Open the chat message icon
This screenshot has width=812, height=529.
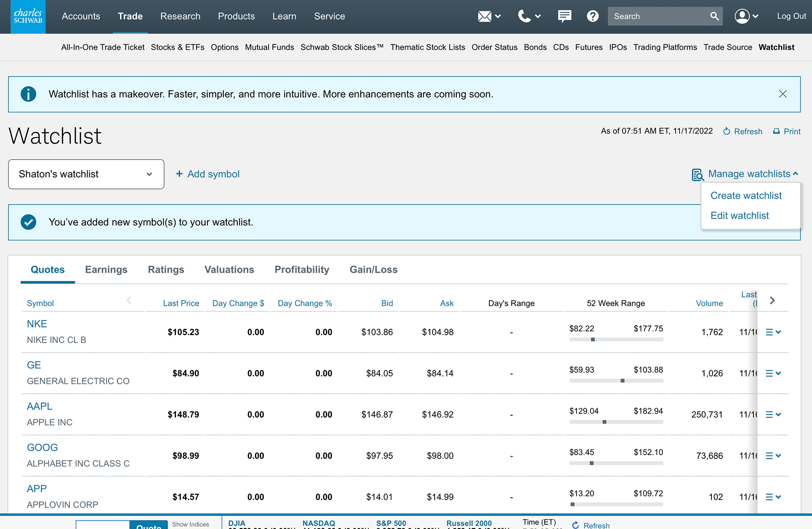click(x=564, y=16)
